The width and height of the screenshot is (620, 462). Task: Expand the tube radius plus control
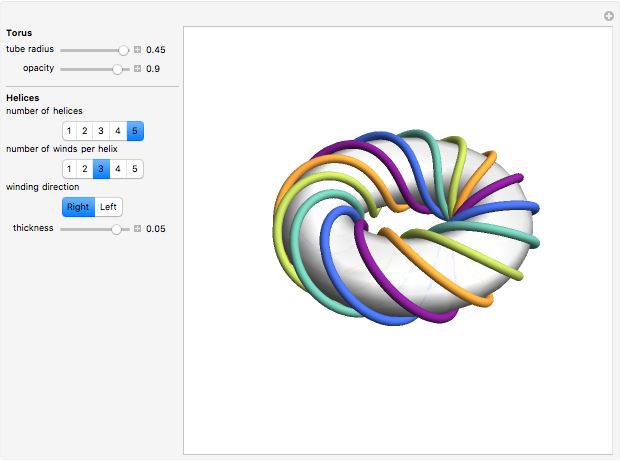click(x=138, y=49)
